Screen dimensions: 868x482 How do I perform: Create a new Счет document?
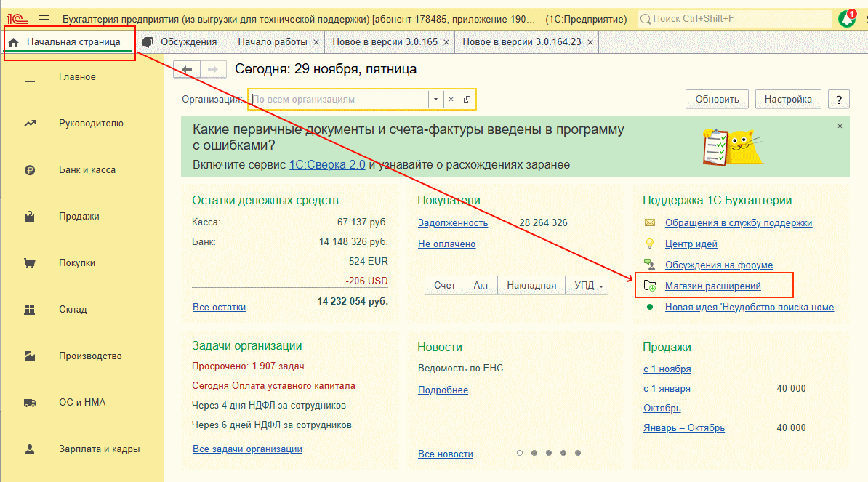[x=444, y=285]
